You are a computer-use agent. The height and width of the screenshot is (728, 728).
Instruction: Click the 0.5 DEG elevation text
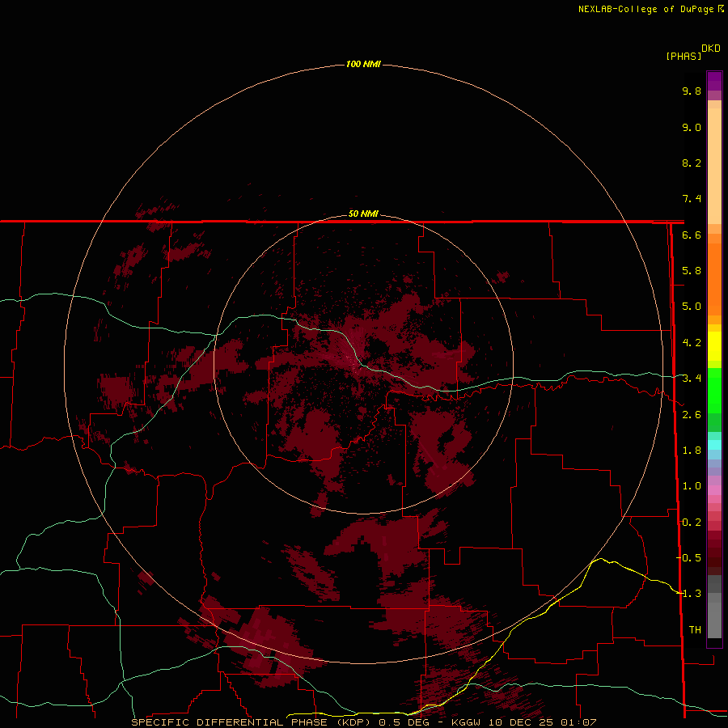tap(404, 722)
